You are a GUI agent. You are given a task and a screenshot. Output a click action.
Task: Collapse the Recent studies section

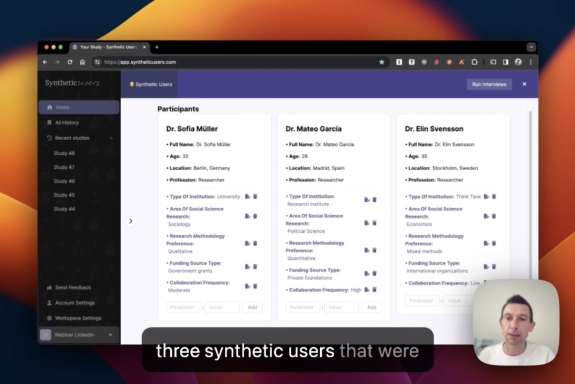(x=111, y=138)
